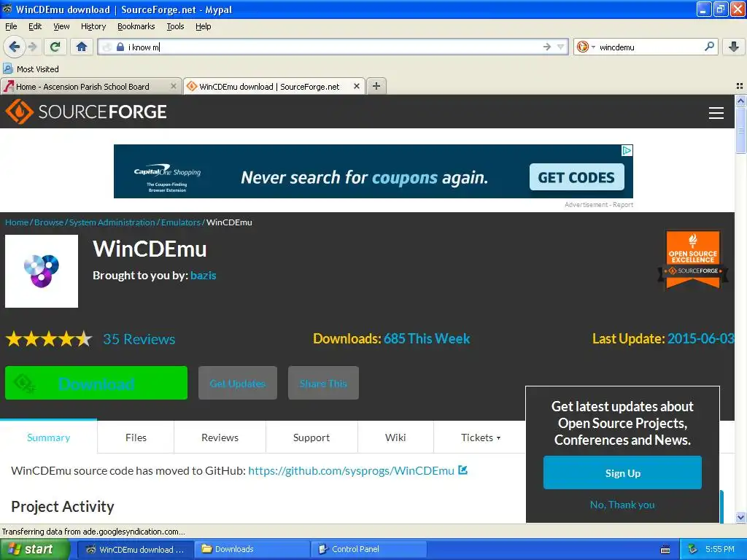Open the SourceForge hamburger menu
Screen dimensions: 747x560
coord(716,113)
